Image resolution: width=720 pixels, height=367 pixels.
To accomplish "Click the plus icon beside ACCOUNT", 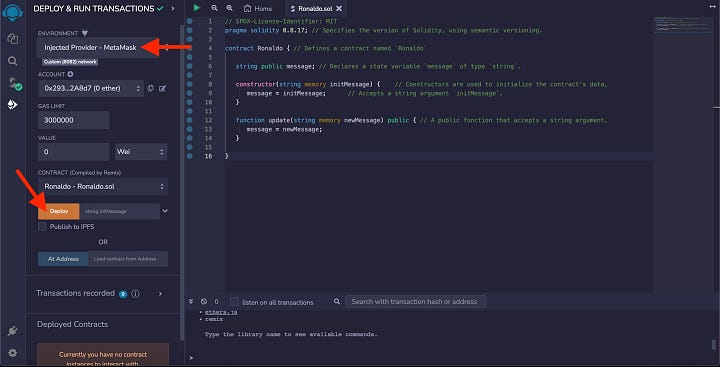I will pyautogui.click(x=70, y=74).
